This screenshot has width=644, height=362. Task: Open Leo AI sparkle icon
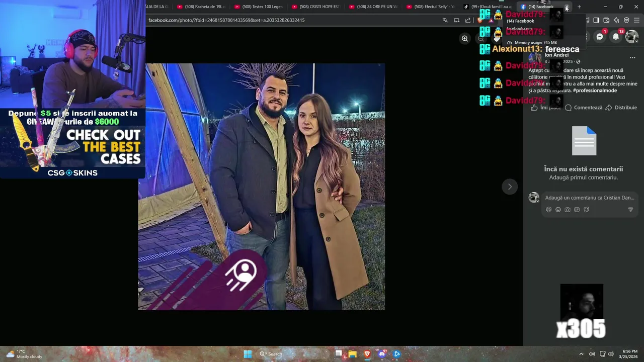(616, 20)
